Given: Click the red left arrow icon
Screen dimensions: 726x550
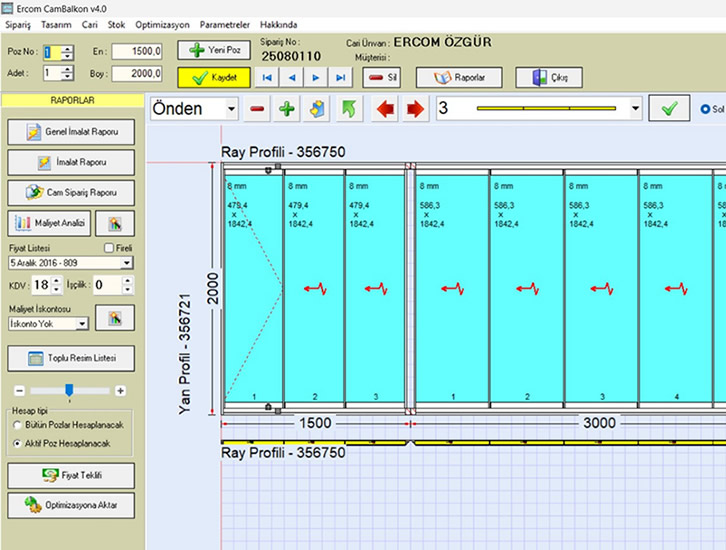Looking at the screenshot, I should (x=384, y=109).
